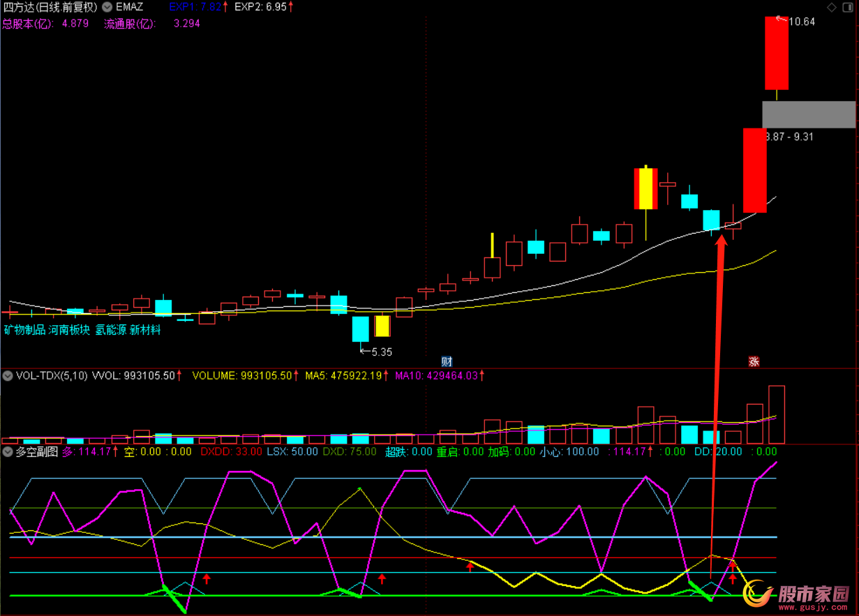Expand the VOL-TDX indicator dropdown arrow
Image resolution: width=859 pixels, height=616 pixels.
(8, 375)
